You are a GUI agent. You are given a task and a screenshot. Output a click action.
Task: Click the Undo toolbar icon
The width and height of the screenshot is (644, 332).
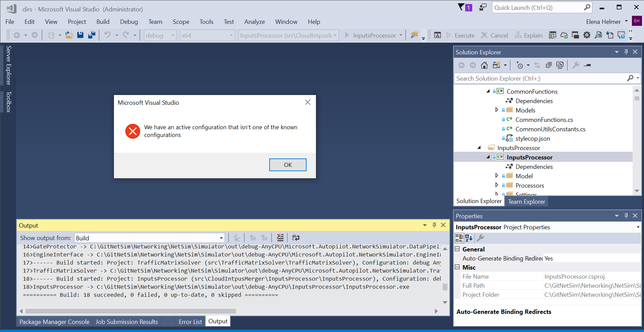(x=108, y=35)
